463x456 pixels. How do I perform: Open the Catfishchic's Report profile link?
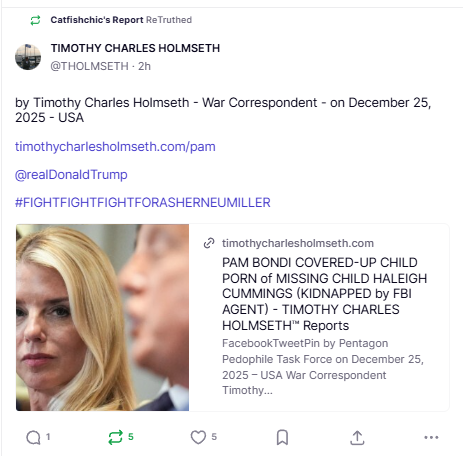(97, 20)
